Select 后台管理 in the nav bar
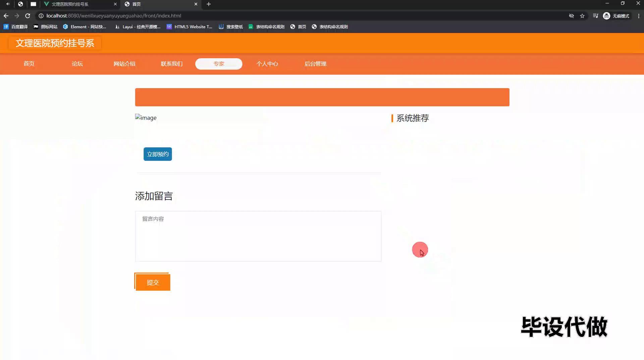The width and height of the screenshot is (644, 360). coord(315,64)
